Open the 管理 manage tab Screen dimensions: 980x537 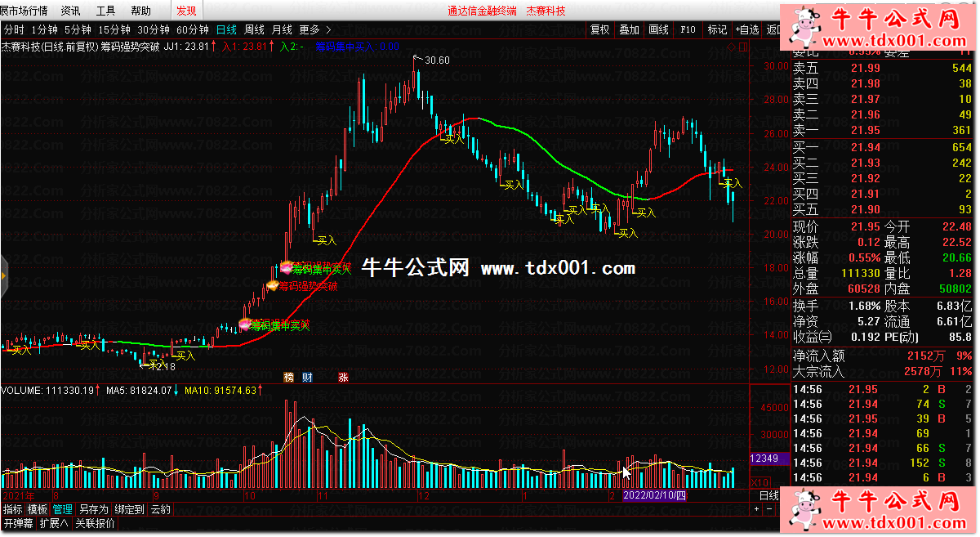tap(63, 509)
